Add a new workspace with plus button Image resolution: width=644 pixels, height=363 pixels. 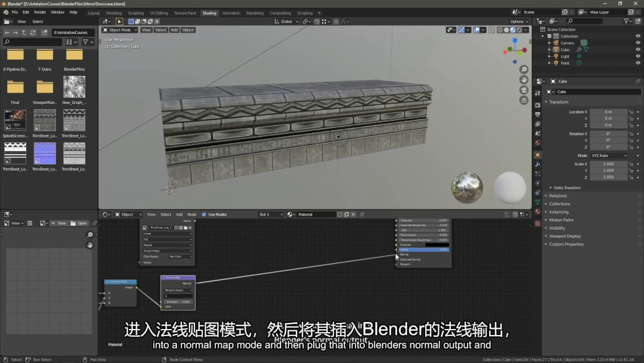(x=319, y=13)
